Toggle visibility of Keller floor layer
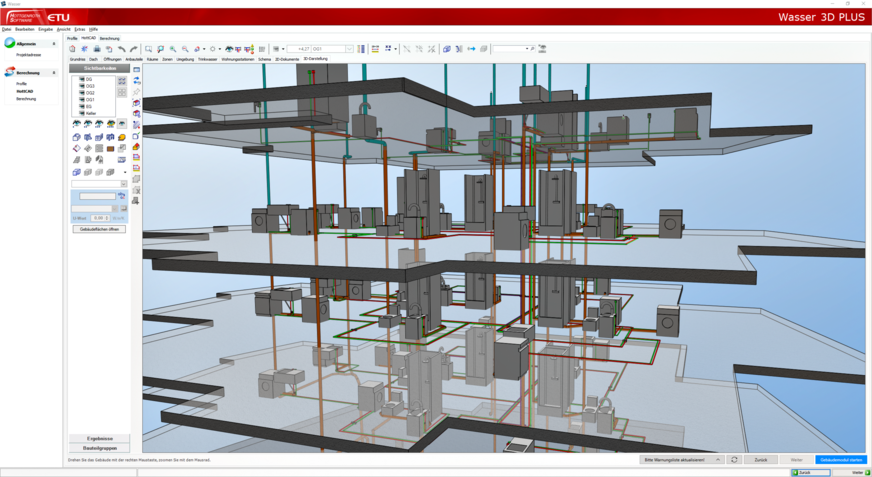 click(81, 113)
